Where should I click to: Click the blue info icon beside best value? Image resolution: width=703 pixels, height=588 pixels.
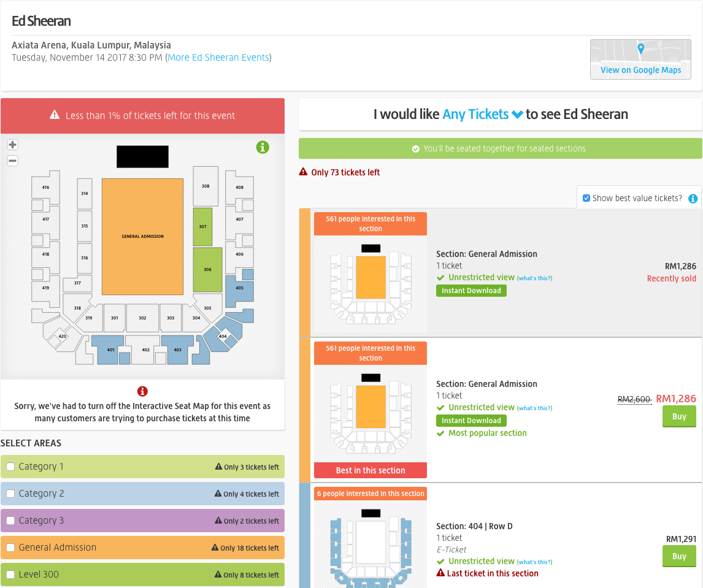pyautogui.click(x=693, y=199)
